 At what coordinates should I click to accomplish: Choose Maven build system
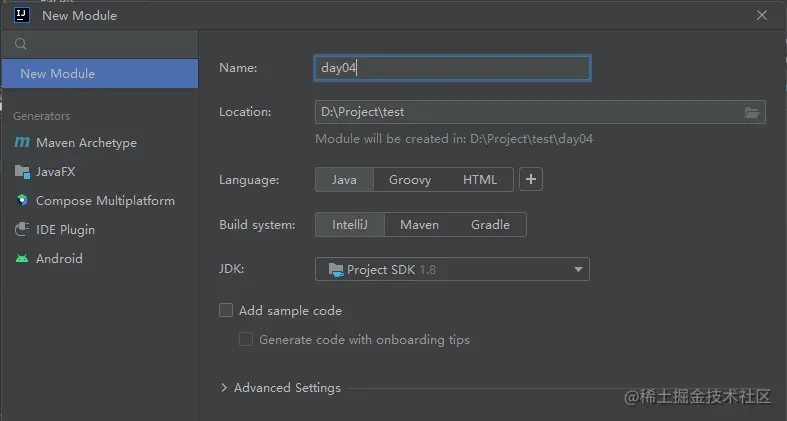coord(420,224)
